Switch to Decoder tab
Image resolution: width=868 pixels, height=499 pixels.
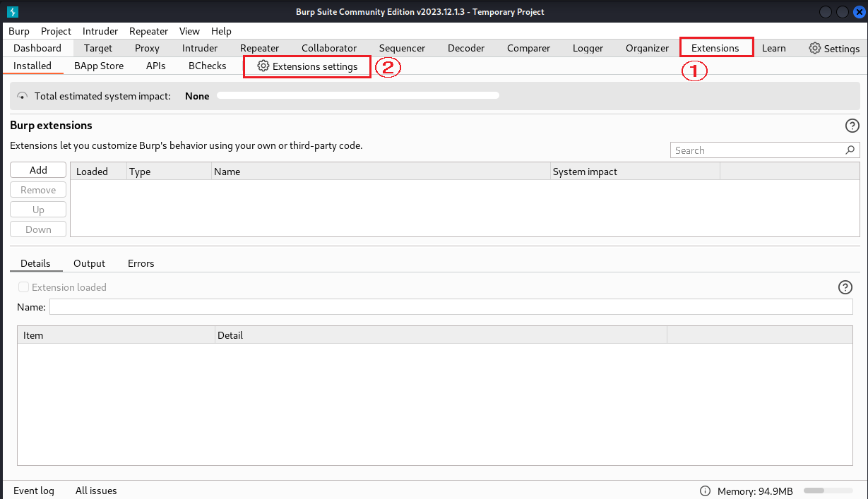[466, 48]
